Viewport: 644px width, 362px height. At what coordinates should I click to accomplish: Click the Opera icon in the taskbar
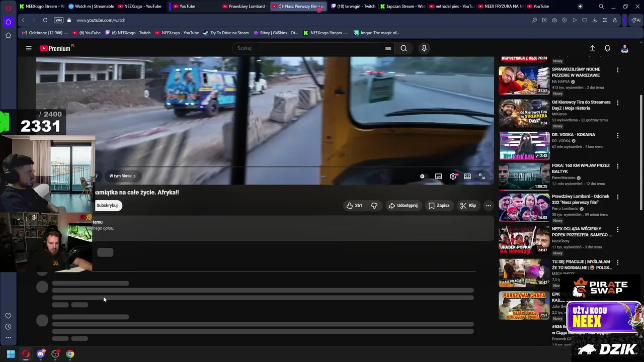26,354
